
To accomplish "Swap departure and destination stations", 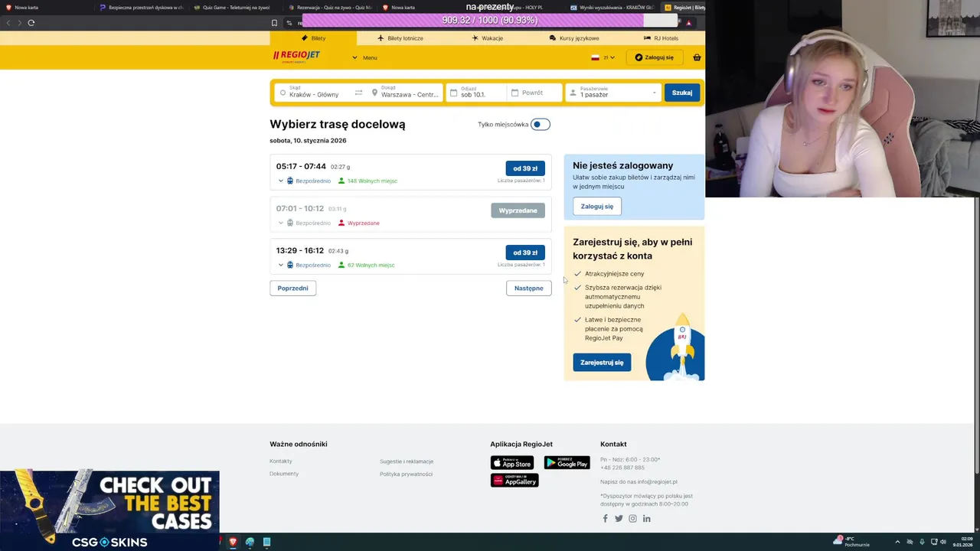I will [358, 93].
